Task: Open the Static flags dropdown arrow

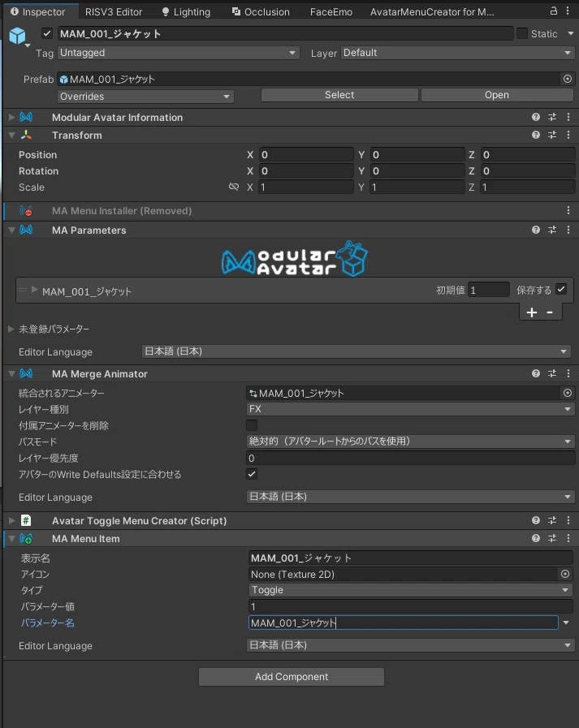Action: pos(571,33)
